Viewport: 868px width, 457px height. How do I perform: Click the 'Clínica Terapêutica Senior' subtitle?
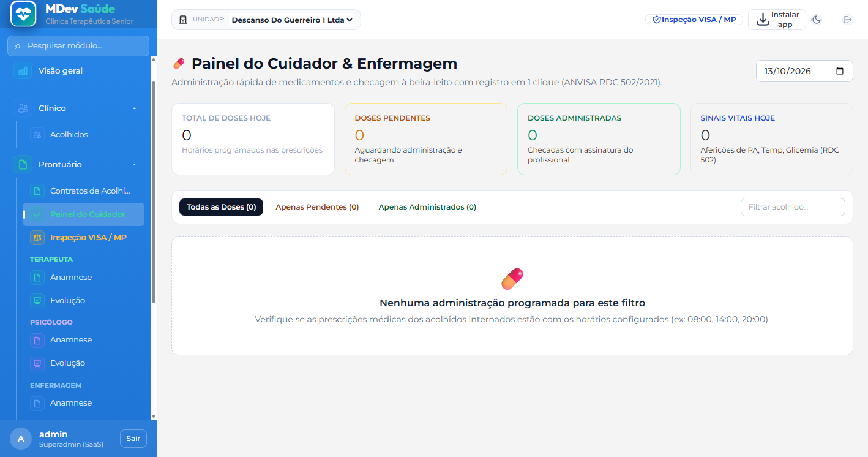pos(89,21)
